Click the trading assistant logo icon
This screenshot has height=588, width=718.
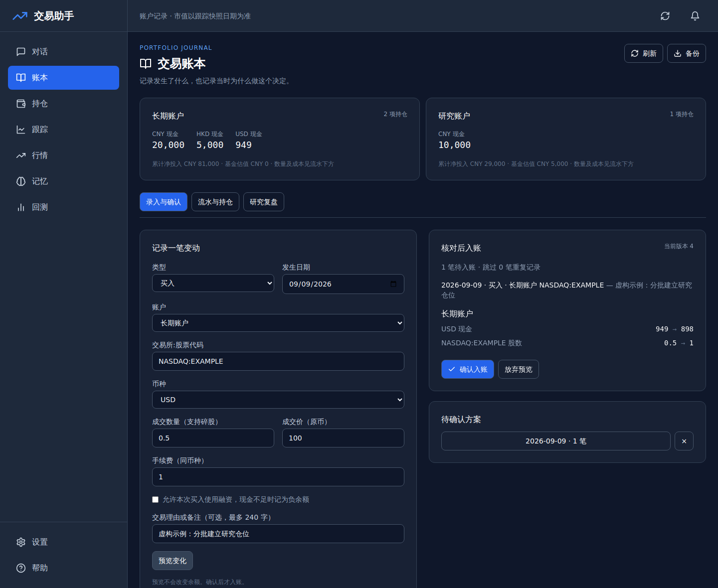(20, 16)
